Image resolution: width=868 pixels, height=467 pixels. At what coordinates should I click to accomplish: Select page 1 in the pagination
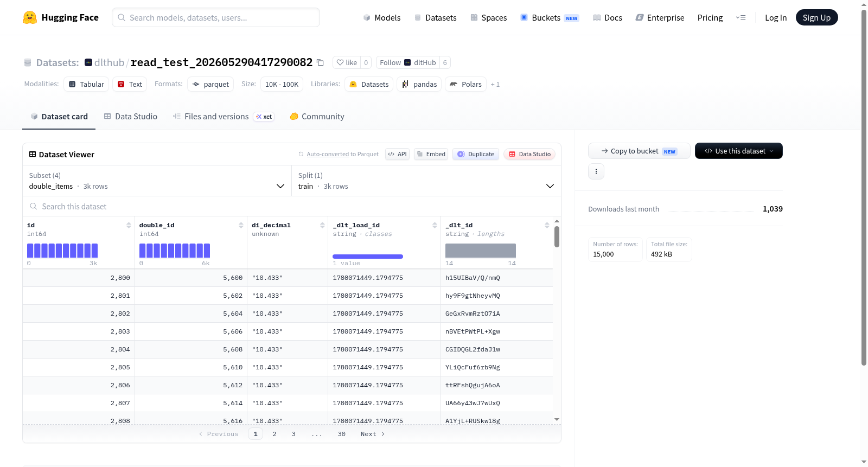tap(256, 434)
